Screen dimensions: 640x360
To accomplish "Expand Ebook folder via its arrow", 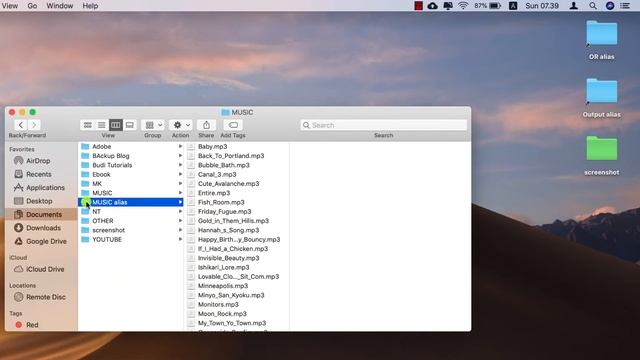I will [180, 174].
